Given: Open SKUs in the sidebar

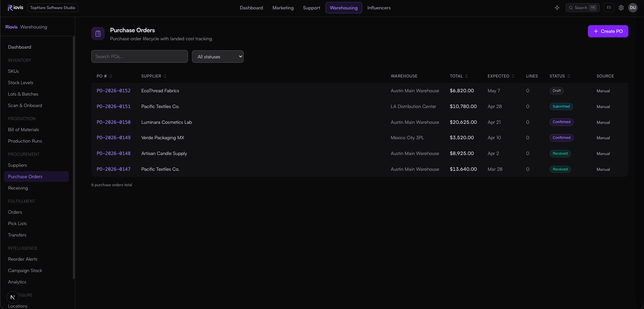Looking at the screenshot, I should pyautogui.click(x=13, y=71).
